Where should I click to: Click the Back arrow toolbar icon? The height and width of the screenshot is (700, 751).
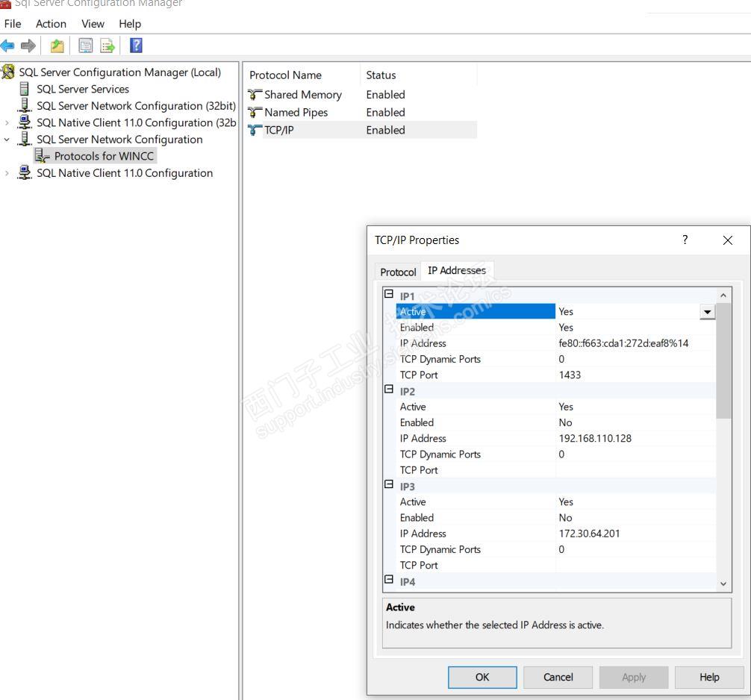coord(7,46)
